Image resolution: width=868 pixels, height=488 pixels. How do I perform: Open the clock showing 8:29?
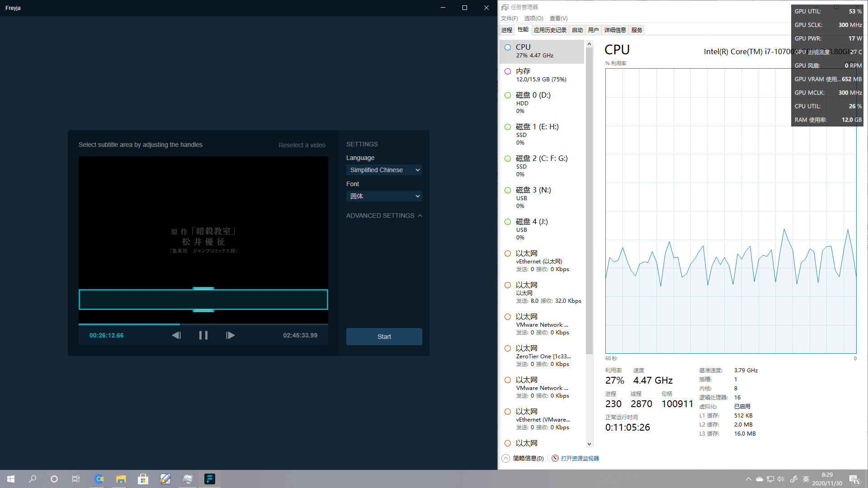pos(827,479)
